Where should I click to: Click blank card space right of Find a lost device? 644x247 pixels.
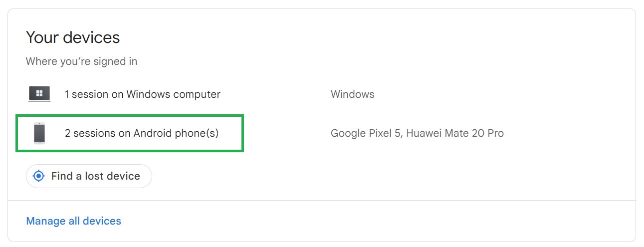pyautogui.click(x=389, y=176)
